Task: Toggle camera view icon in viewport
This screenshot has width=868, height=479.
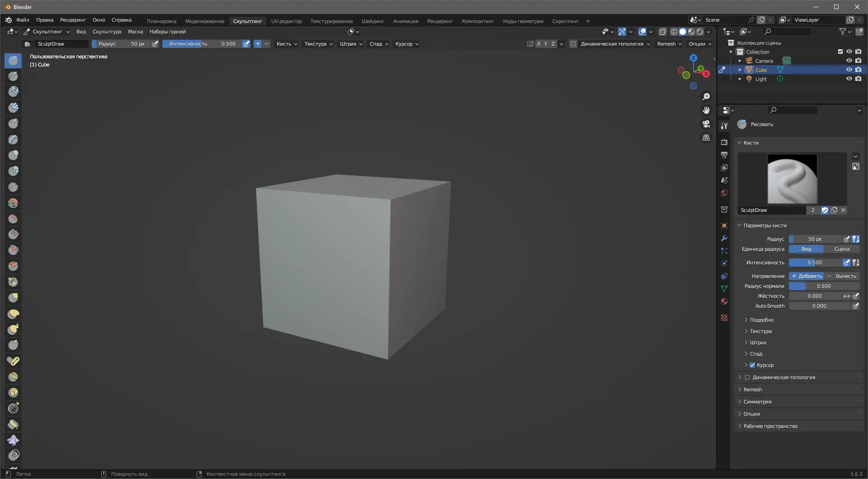Action: [x=706, y=124]
